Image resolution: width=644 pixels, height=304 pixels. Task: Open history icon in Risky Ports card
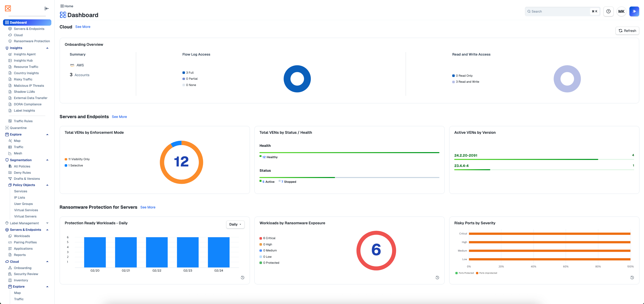coord(632,278)
